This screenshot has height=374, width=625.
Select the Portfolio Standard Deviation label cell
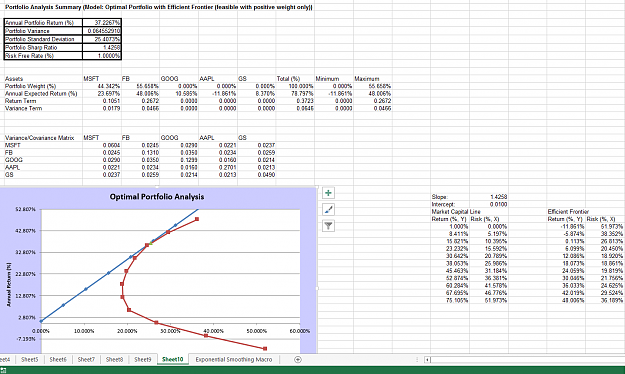(43, 39)
